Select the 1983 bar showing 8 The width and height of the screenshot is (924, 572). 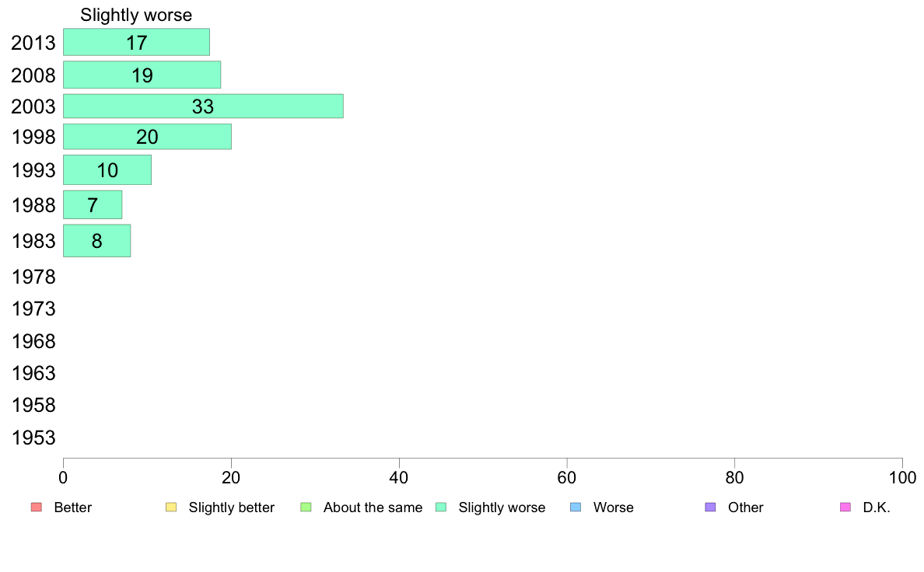coord(96,241)
